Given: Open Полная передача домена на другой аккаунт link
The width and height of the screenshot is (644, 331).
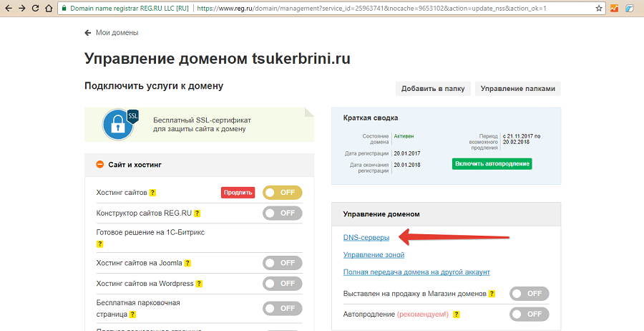Looking at the screenshot, I should click(x=416, y=272).
